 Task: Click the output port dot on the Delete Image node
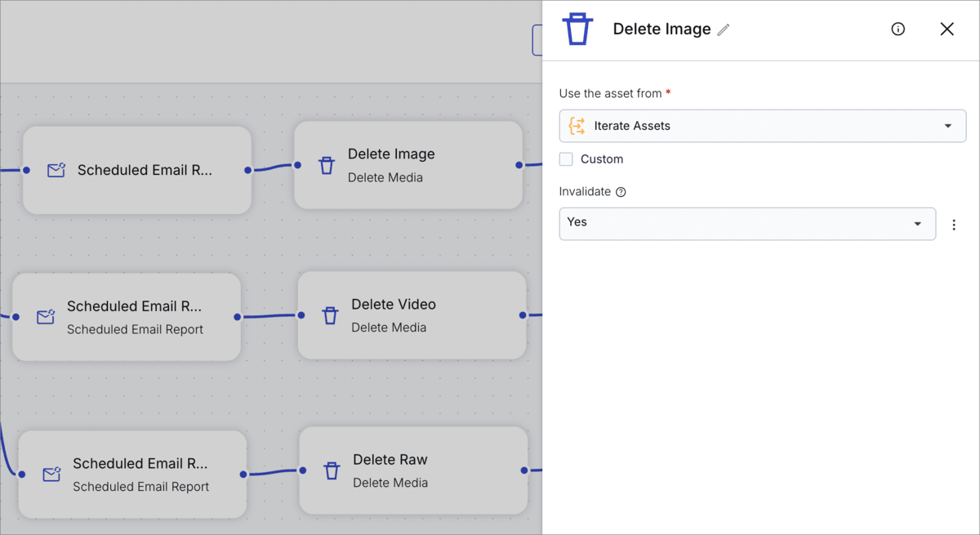click(x=520, y=165)
